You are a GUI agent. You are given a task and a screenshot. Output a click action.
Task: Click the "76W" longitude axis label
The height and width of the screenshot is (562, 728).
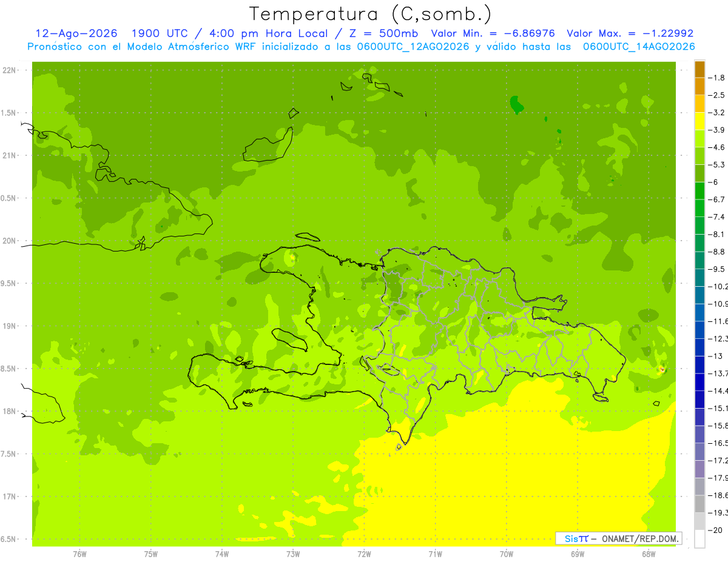(79, 554)
